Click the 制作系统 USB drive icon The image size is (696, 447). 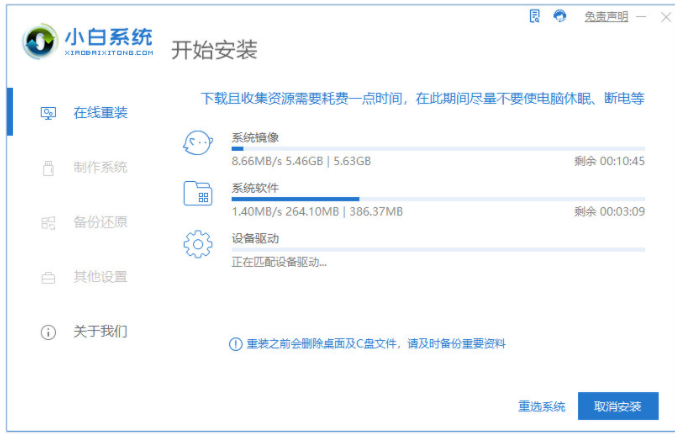tap(47, 168)
